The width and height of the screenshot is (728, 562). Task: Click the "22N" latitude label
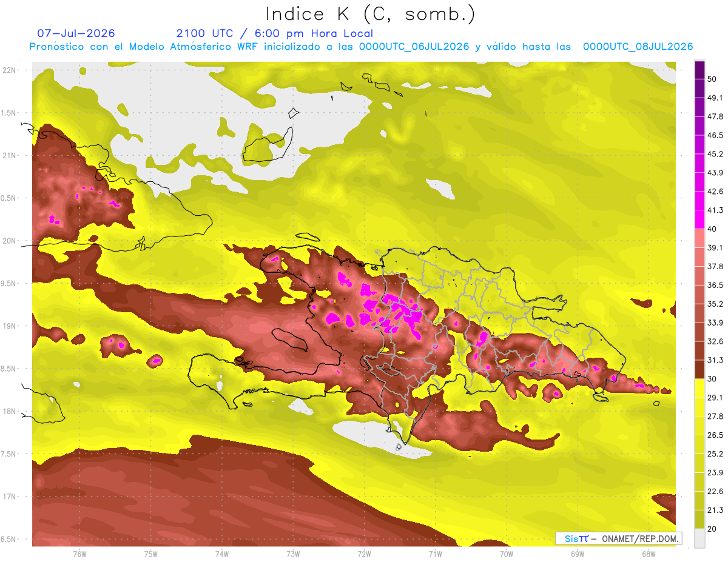[x=10, y=70]
